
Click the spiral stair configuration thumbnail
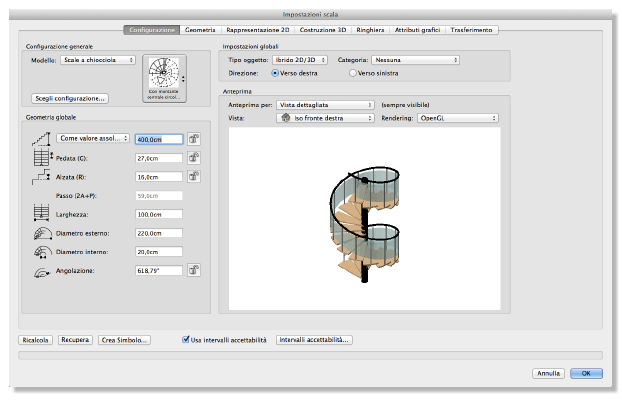tap(164, 79)
